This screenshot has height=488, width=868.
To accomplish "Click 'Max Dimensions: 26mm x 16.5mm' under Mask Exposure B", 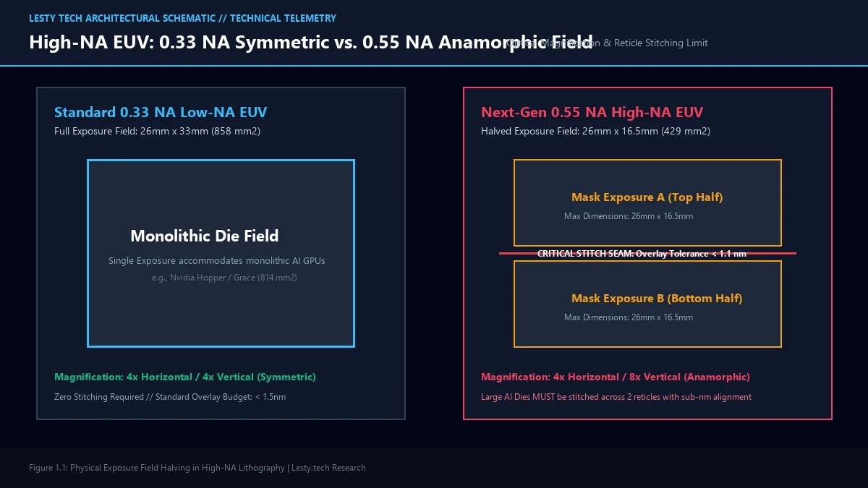I will (x=629, y=317).
